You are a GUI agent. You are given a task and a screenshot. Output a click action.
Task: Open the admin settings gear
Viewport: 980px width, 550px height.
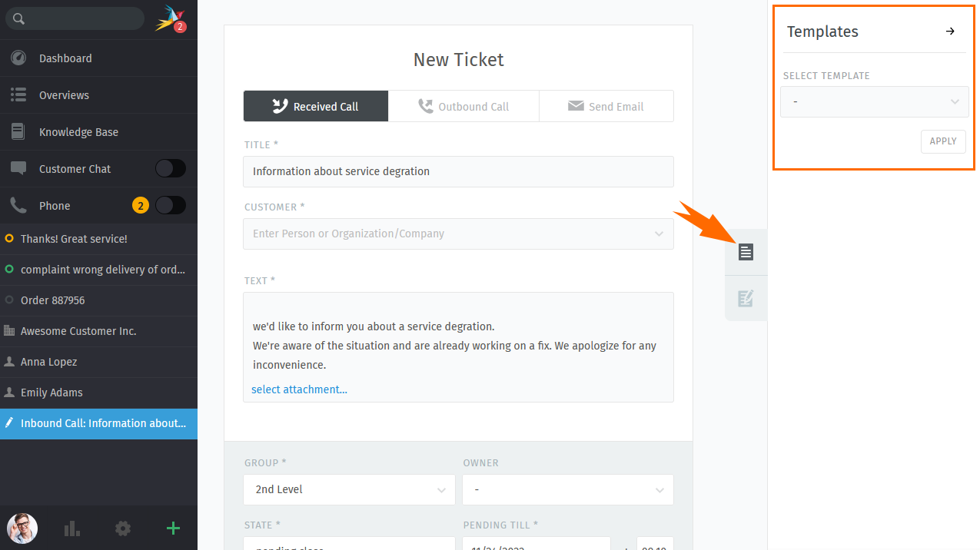click(x=123, y=528)
